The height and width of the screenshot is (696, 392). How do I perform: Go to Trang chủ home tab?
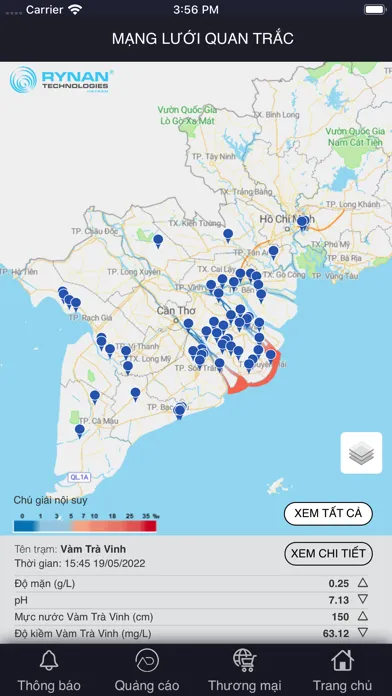click(x=342, y=670)
